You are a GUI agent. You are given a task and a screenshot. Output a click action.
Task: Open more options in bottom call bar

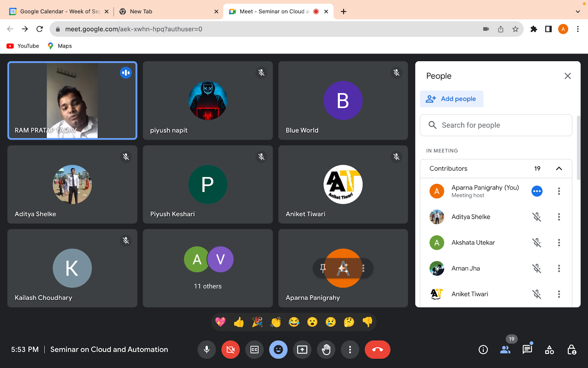click(x=350, y=350)
